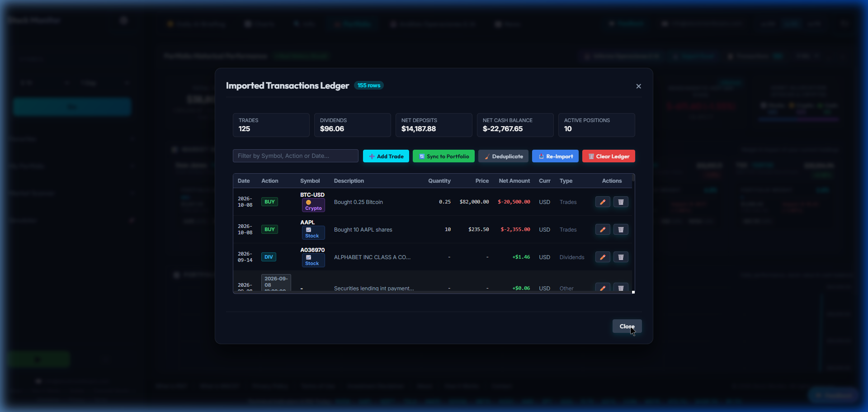Close the ledger dialog with X icon

638,86
